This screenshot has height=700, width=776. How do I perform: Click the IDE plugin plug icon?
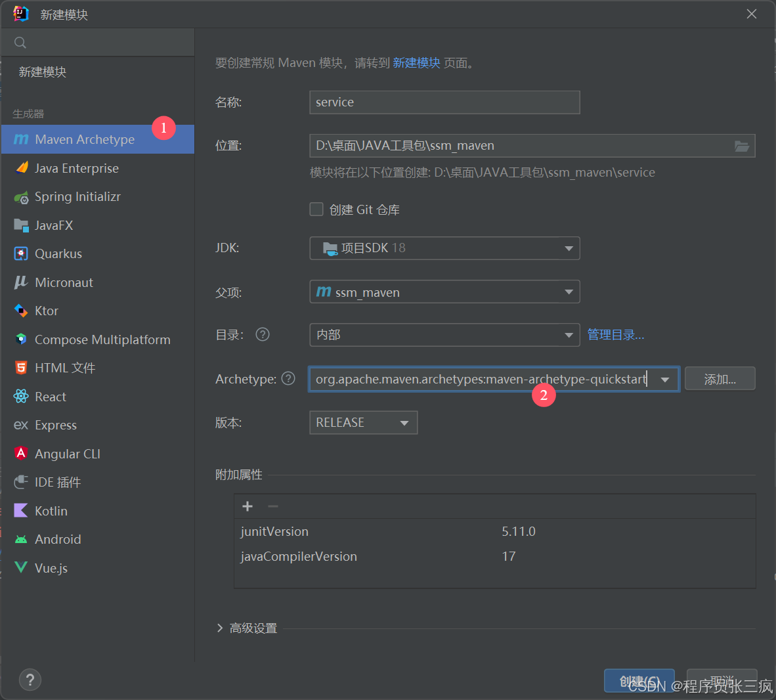[x=21, y=482]
